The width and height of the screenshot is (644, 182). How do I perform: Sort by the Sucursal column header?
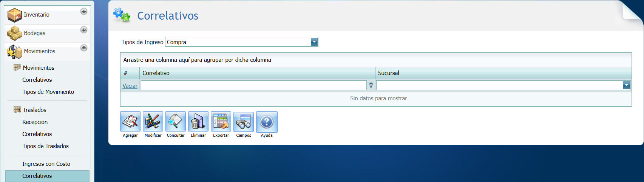coord(389,73)
